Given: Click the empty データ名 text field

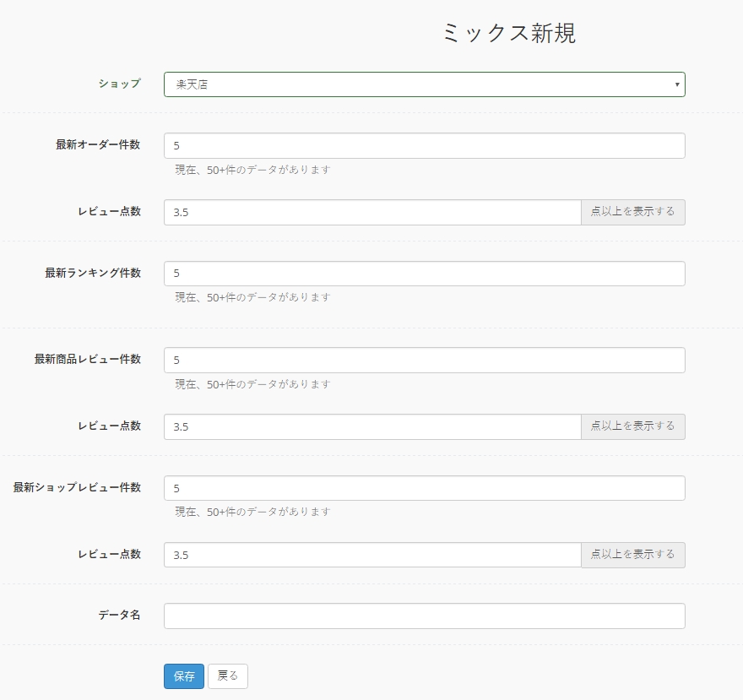Looking at the screenshot, I should (x=424, y=616).
